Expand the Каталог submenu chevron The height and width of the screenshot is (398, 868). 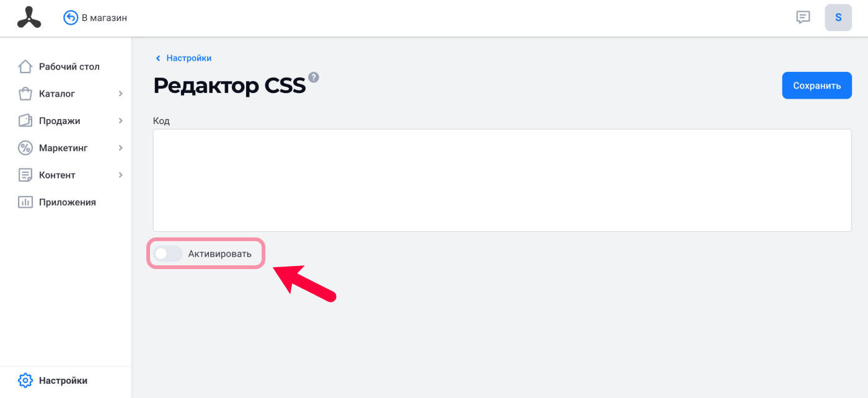120,94
